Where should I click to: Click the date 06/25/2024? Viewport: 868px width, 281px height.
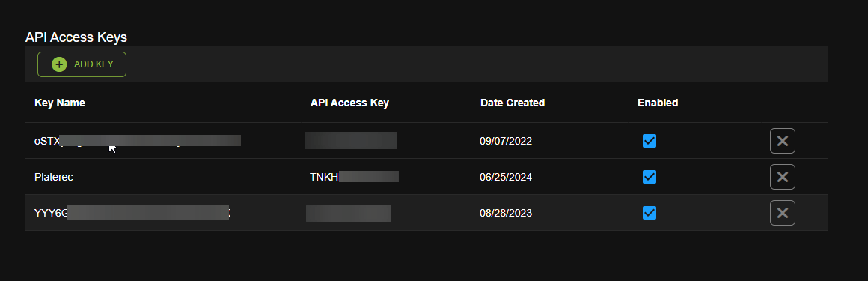pyautogui.click(x=505, y=177)
